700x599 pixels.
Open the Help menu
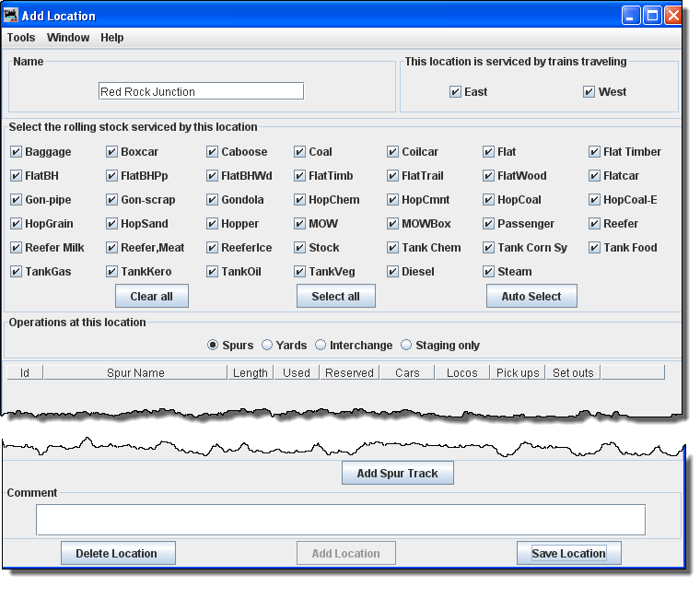(112, 38)
